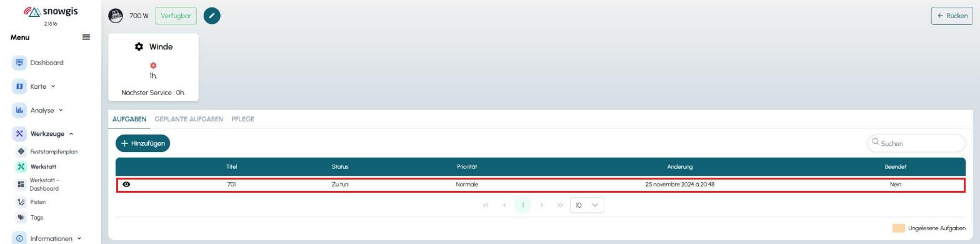Sort by the Priorität column header
This screenshot has width=980, height=244.
tap(467, 166)
